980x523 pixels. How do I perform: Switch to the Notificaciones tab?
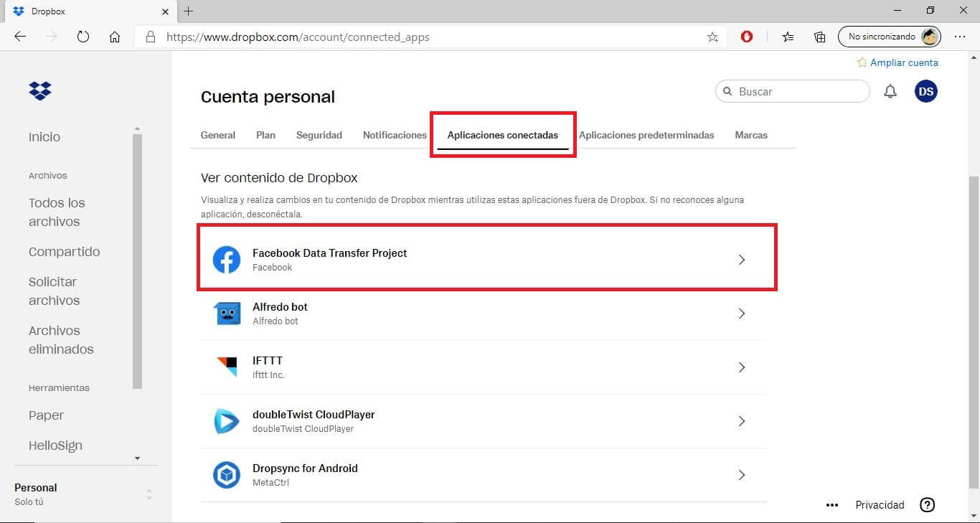tap(395, 135)
